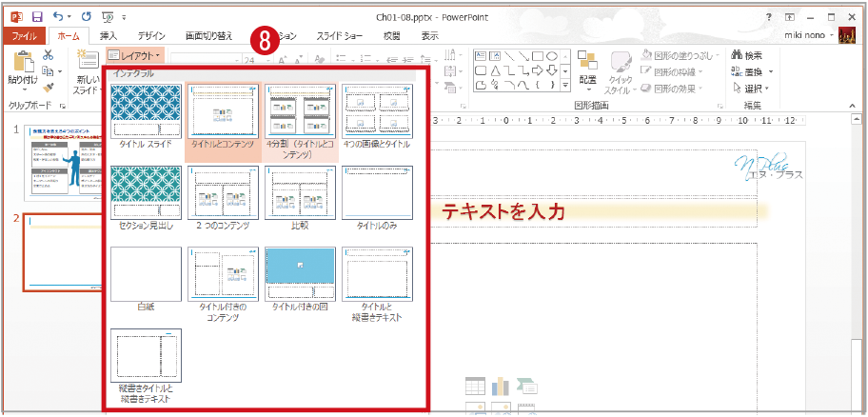Apply the タイトルのみ layout
Screen dimensions: 868x417
(x=378, y=198)
